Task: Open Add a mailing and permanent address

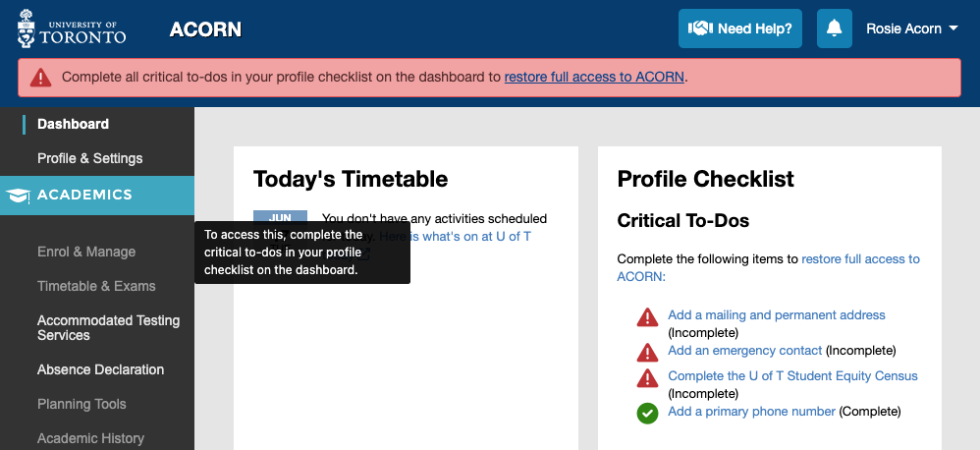Action: [x=777, y=315]
